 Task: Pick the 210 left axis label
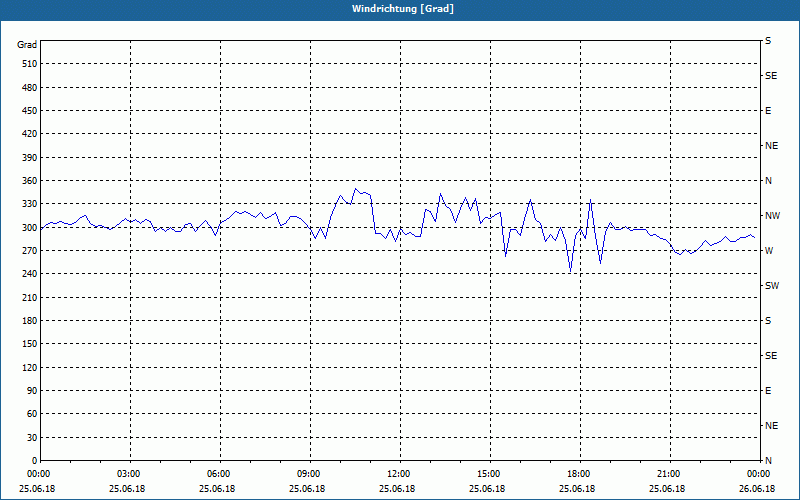click(x=30, y=297)
